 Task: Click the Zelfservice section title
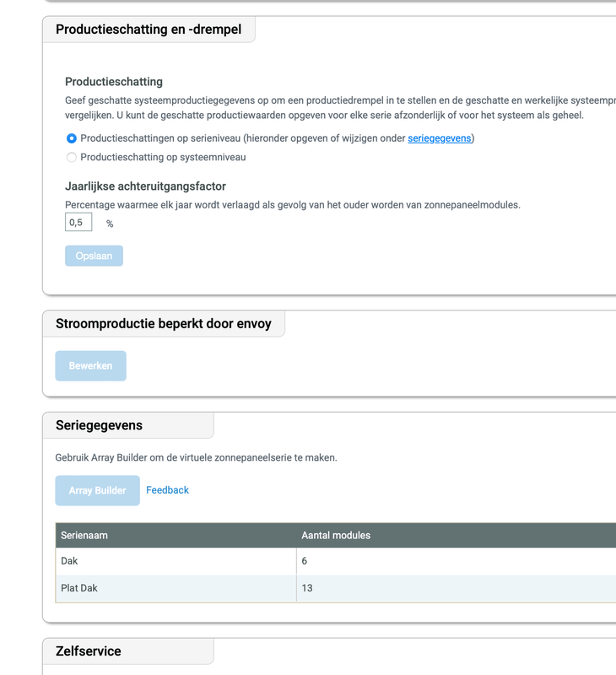click(x=89, y=651)
